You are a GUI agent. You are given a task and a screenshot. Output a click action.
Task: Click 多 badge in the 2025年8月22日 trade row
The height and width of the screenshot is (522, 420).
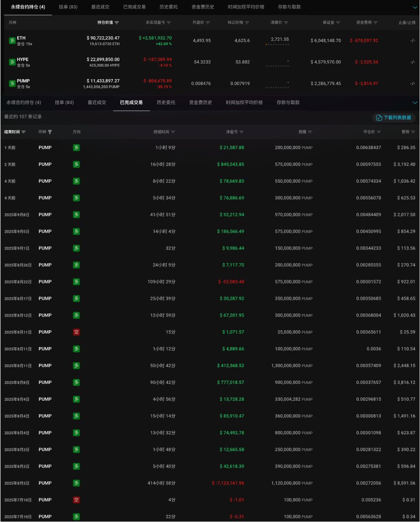[x=77, y=282]
